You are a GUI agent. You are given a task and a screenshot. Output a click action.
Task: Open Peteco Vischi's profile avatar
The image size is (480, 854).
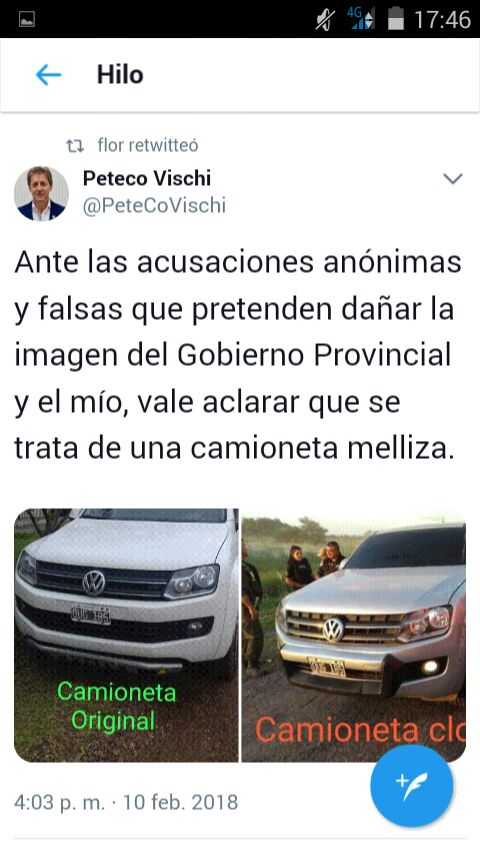tap(41, 193)
